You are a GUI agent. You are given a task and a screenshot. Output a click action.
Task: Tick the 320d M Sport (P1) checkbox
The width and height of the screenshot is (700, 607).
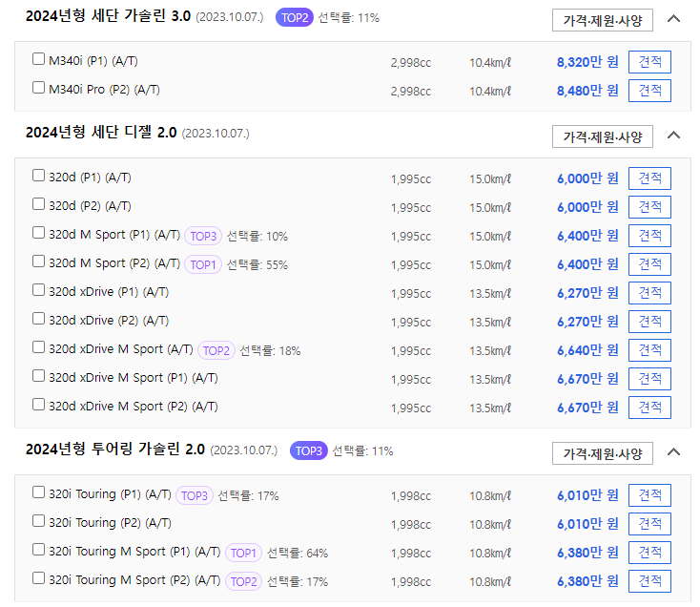pos(38,233)
